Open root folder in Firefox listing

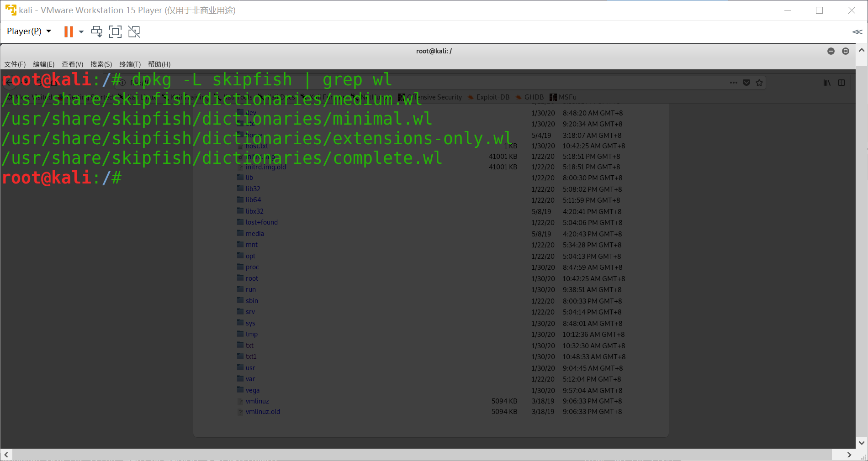(252, 278)
